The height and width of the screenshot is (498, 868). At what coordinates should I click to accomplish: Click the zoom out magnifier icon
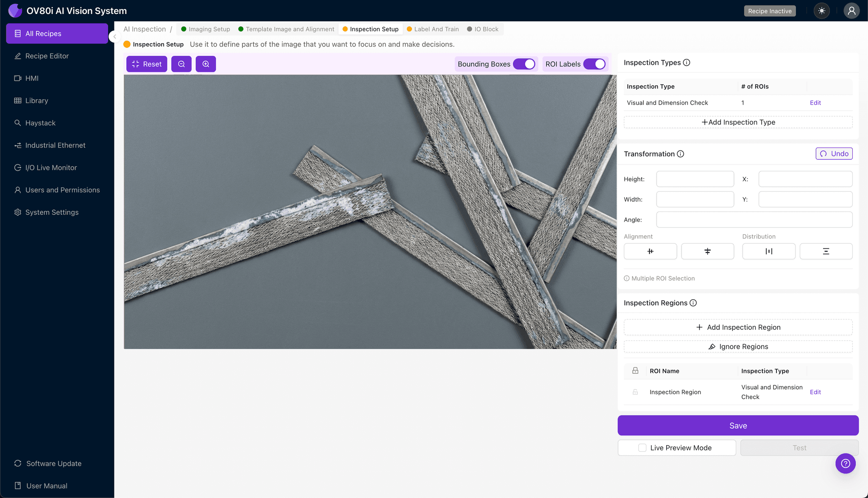(181, 64)
